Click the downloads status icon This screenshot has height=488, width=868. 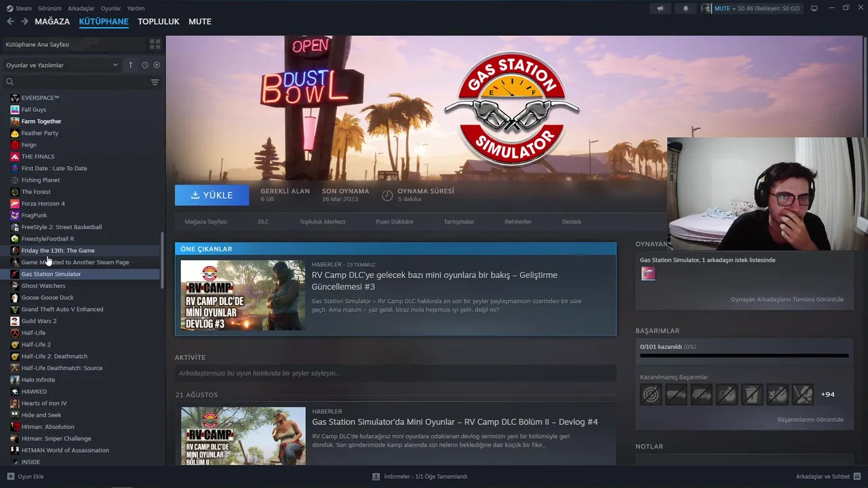376,476
